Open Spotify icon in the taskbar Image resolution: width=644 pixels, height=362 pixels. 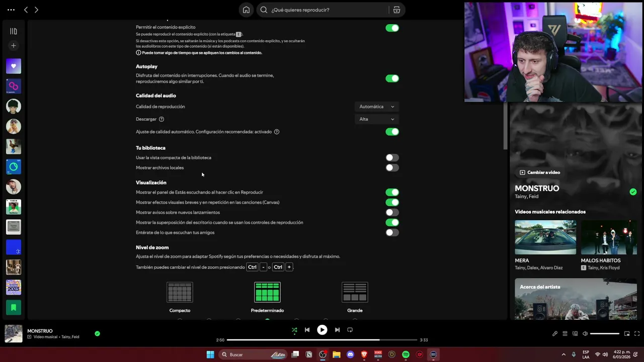coord(406,354)
